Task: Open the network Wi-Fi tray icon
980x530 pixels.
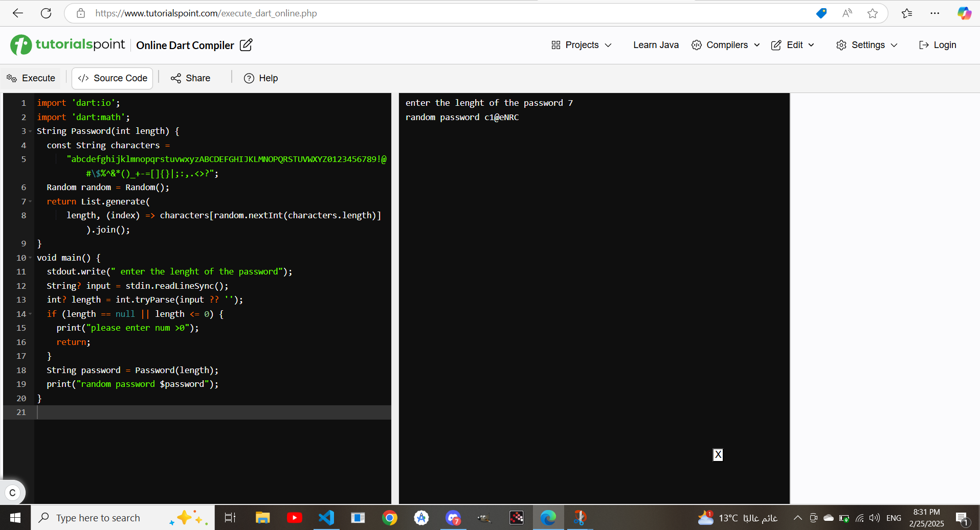Action: click(860, 518)
